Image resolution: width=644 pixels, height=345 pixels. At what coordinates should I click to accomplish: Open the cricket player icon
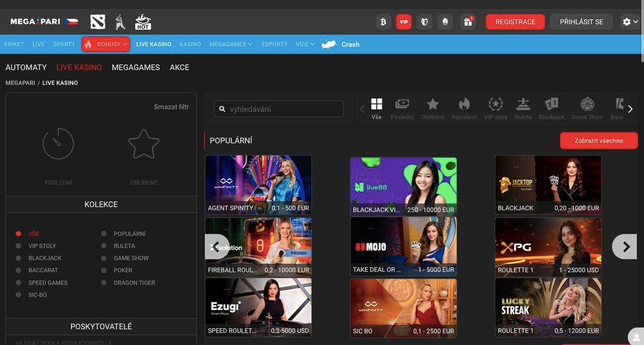(x=120, y=22)
